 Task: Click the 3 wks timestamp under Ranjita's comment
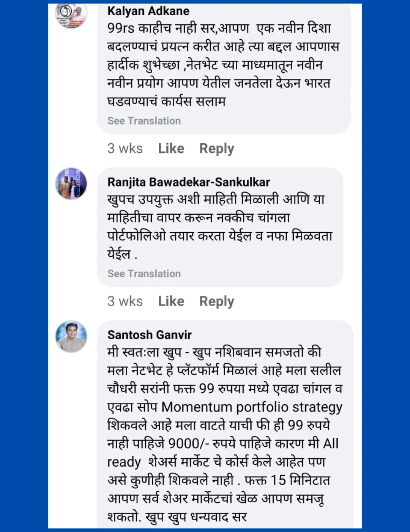tap(125, 301)
